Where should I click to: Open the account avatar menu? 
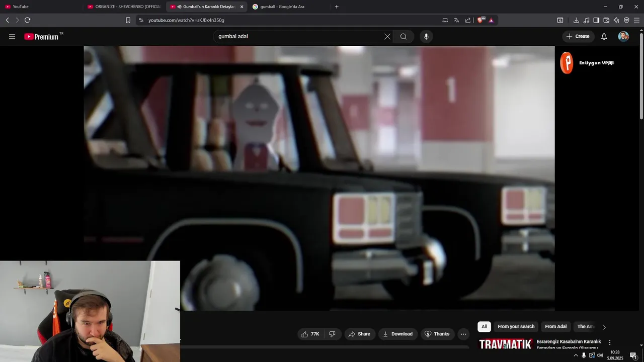coord(623,36)
